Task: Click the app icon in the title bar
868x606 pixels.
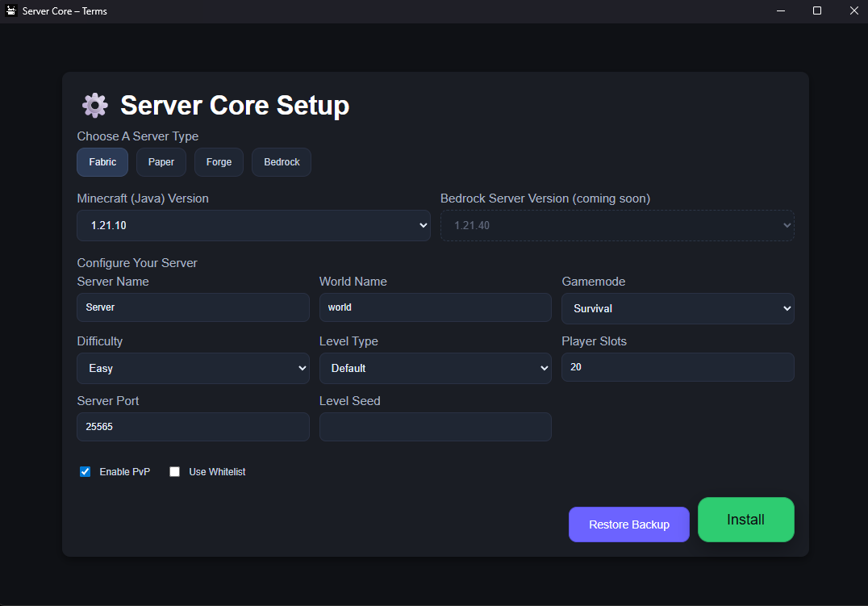Action: click(11, 10)
